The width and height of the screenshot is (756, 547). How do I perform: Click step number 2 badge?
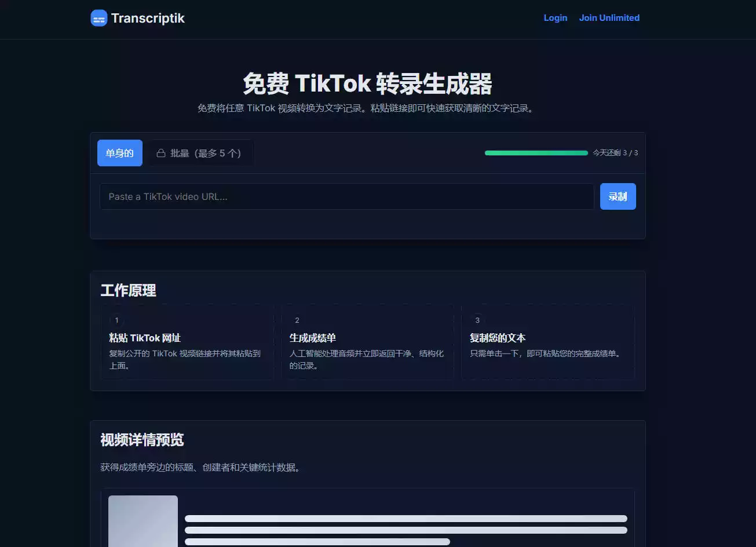coord(297,320)
